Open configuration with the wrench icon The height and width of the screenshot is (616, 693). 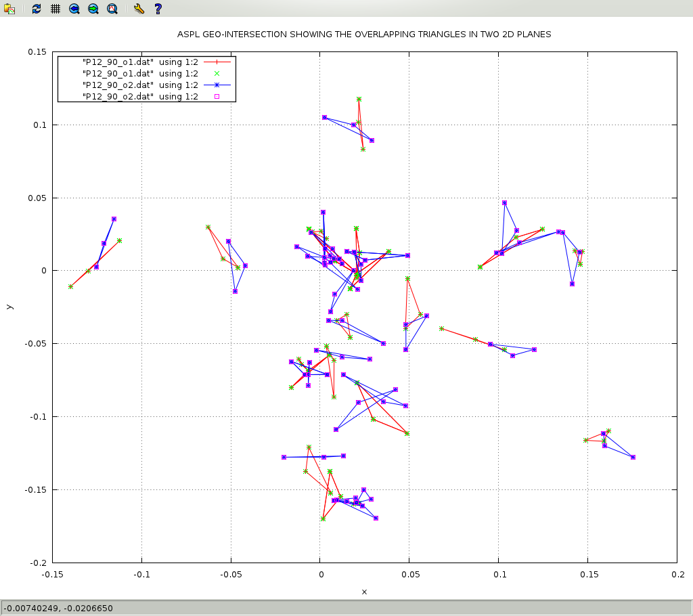coord(139,9)
